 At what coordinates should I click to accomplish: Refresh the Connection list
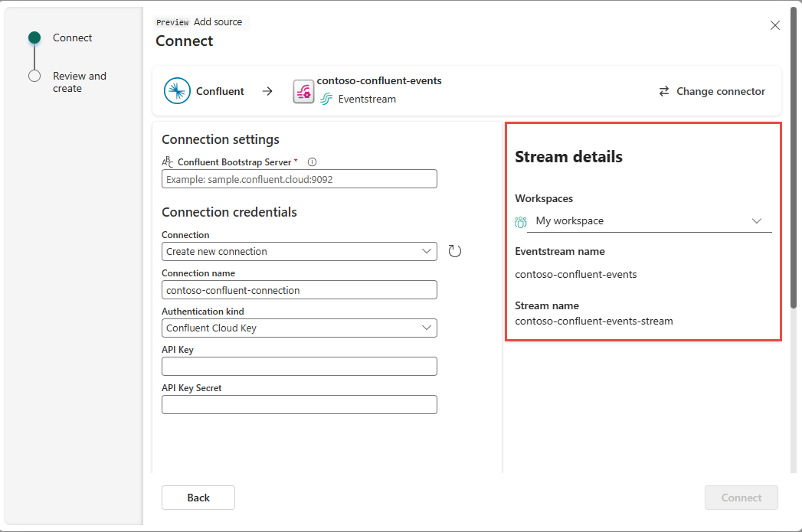click(455, 250)
